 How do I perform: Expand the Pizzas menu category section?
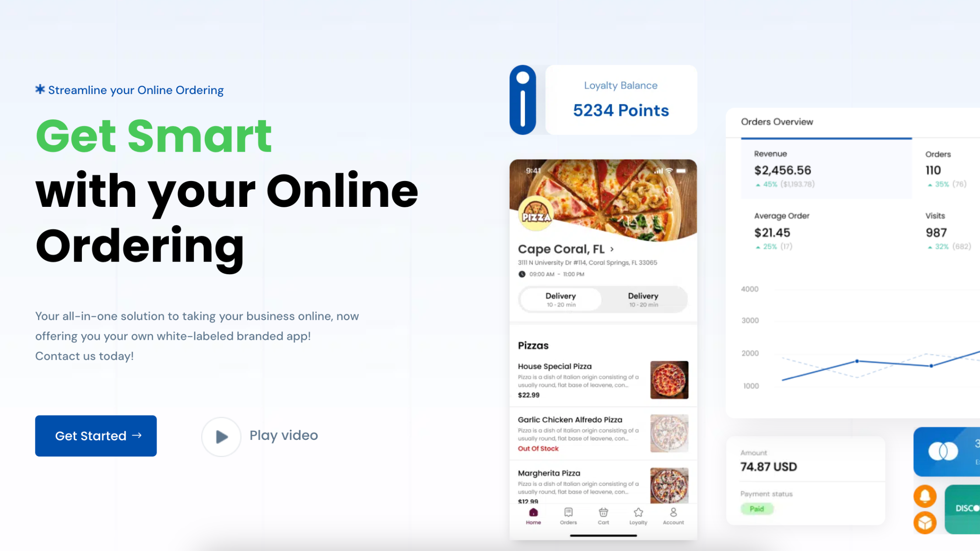533,345
